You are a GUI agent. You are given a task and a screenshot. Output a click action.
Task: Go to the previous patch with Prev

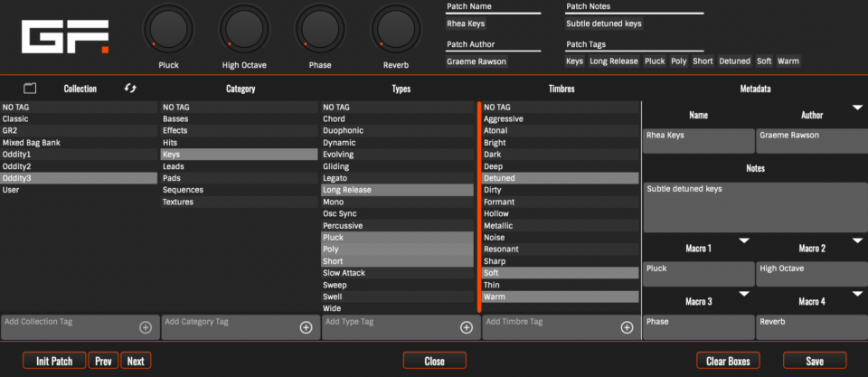click(103, 361)
